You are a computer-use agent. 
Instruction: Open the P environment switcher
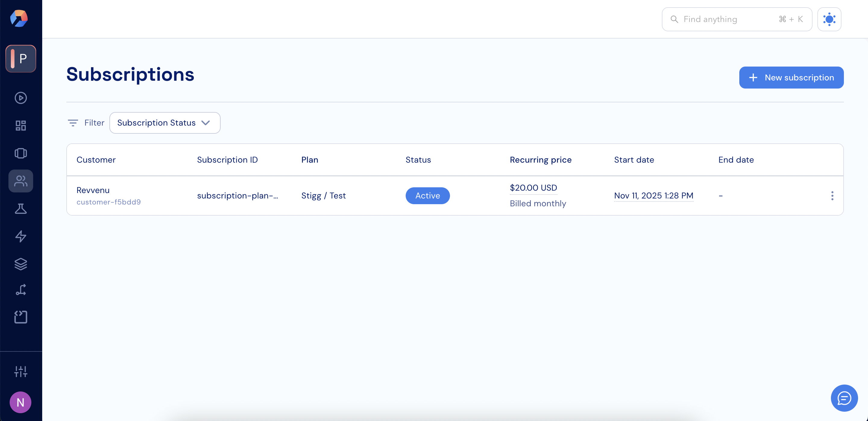pos(20,59)
